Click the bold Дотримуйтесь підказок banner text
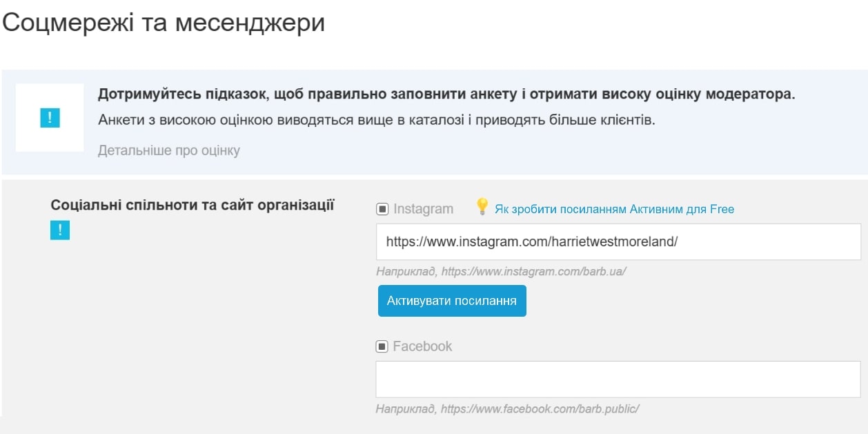Screen dimensions: 868x434 tap(446, 95)
